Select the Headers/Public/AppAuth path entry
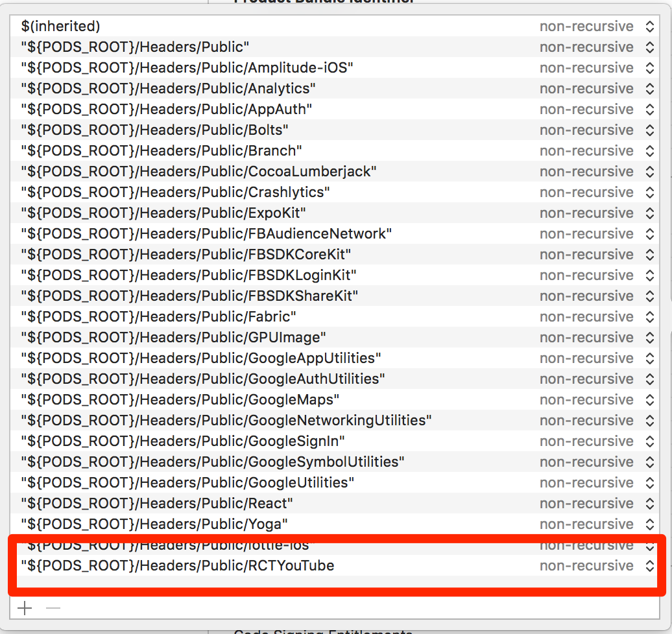672x634 pixels. click(166, 110)
